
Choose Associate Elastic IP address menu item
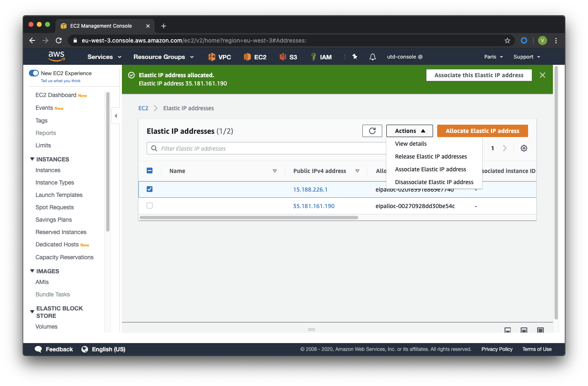tap(431, 169)
